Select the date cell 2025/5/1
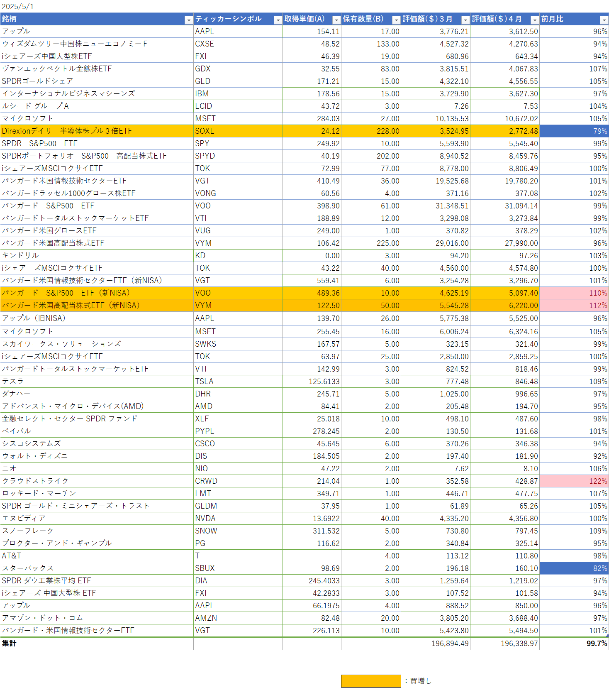This screenshot has height=700, width=609. 18,7
